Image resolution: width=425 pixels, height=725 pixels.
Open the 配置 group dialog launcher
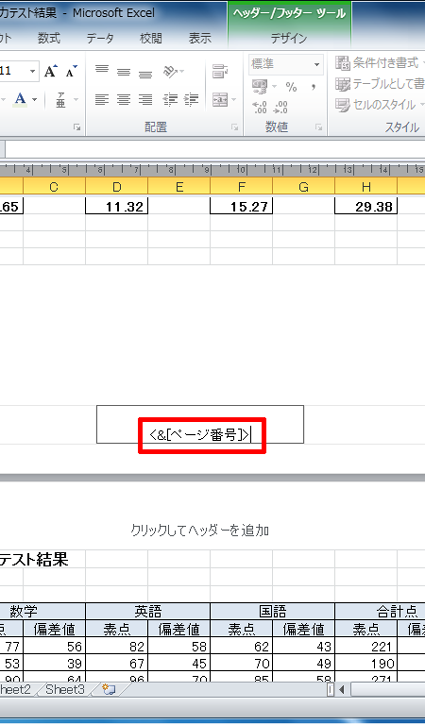tap(234, 127)
